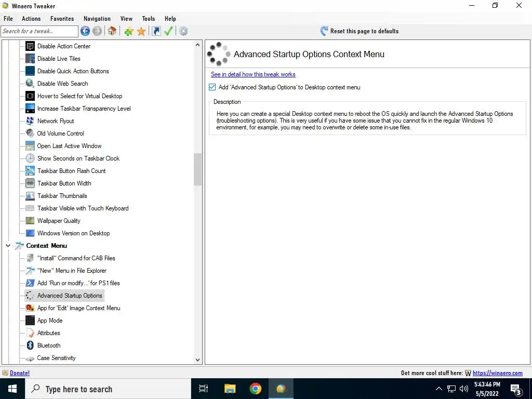Click the taskbar clock showing 5:43:46 PM
This screenshot has height=399, width=532.
coord(487,389)
